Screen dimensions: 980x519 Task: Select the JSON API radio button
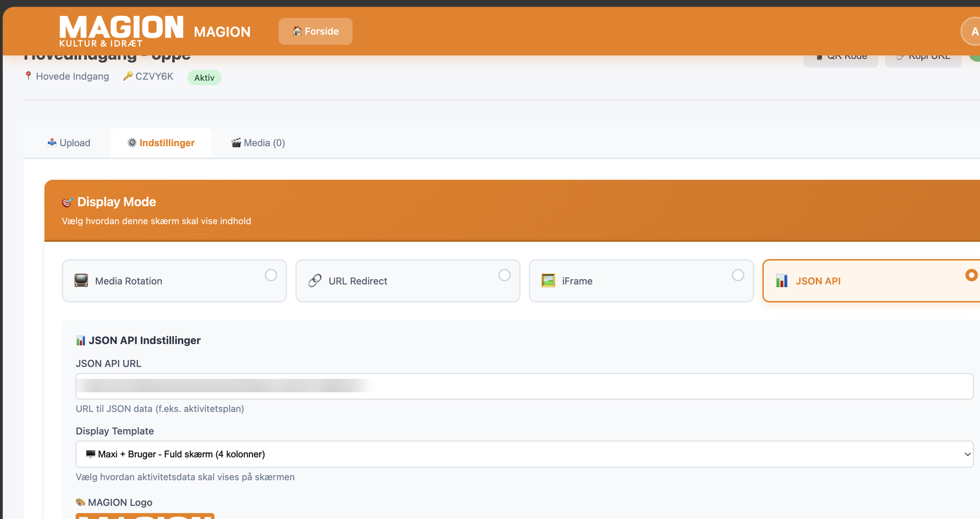click(971, 275)
